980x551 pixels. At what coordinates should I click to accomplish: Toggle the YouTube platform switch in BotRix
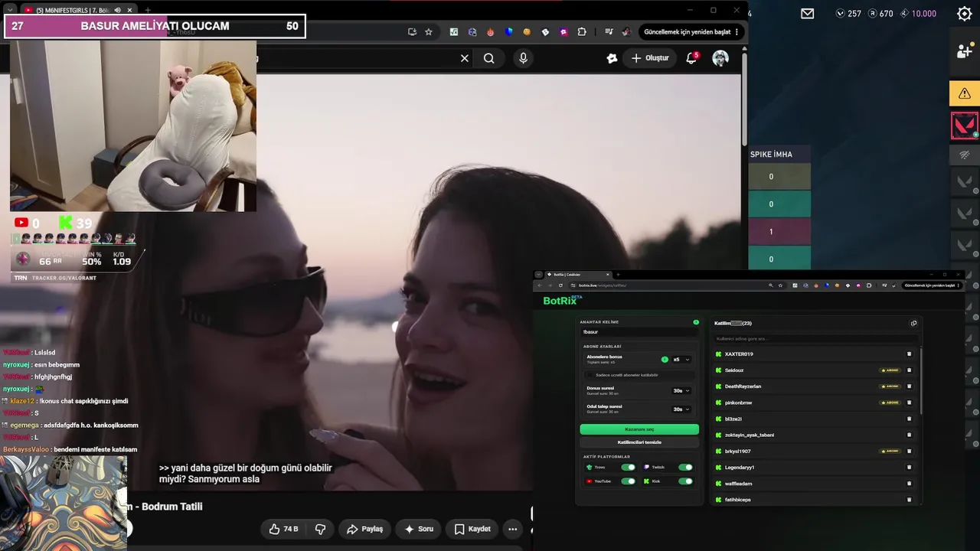(x=628, y=481)
